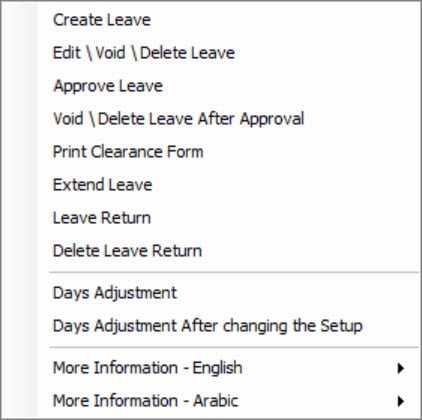Adjust leave days via Days Adjustment
This screenshot has height=420, width=422.
point(228,293)
